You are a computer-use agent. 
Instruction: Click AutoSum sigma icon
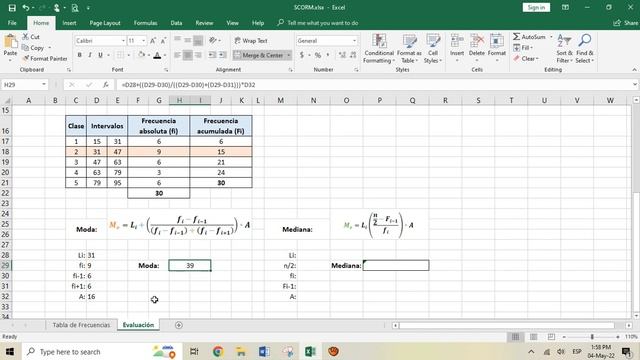coord(517,37)
